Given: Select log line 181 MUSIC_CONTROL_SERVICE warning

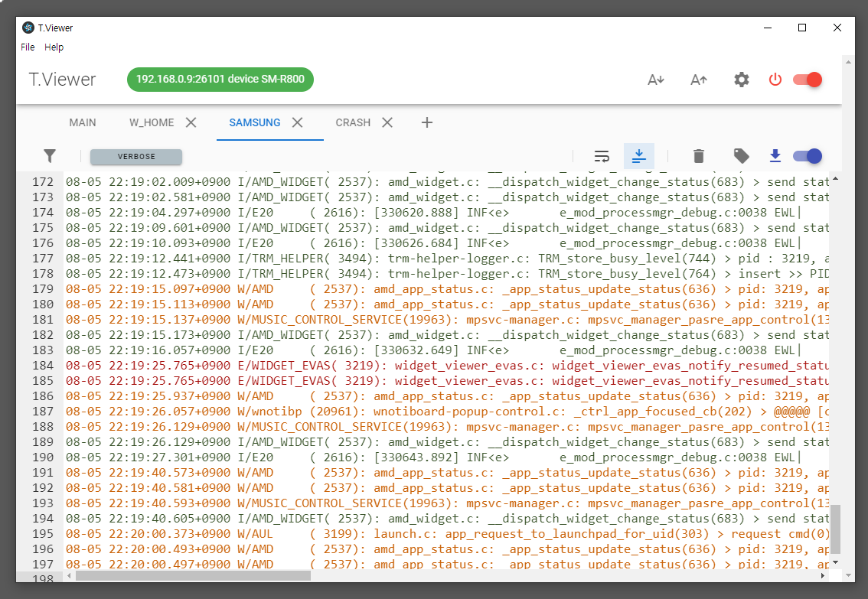Looking at the screenshot, I should click(447, 320).
